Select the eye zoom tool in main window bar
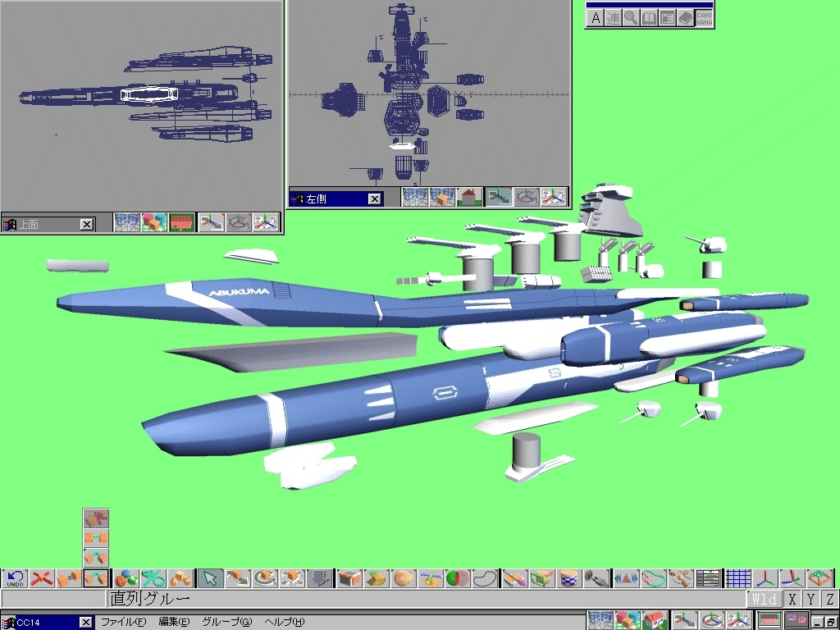This screenshot has width=840, height=630. tap(740, 621)
